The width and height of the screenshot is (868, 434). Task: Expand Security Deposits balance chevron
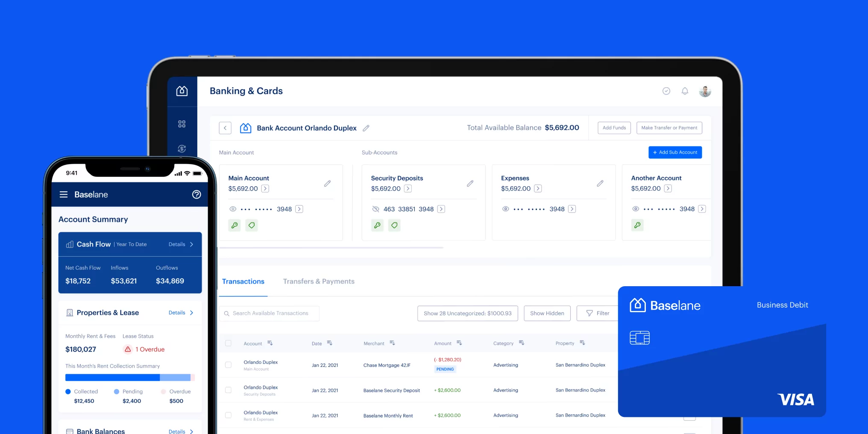pos(408,188)
